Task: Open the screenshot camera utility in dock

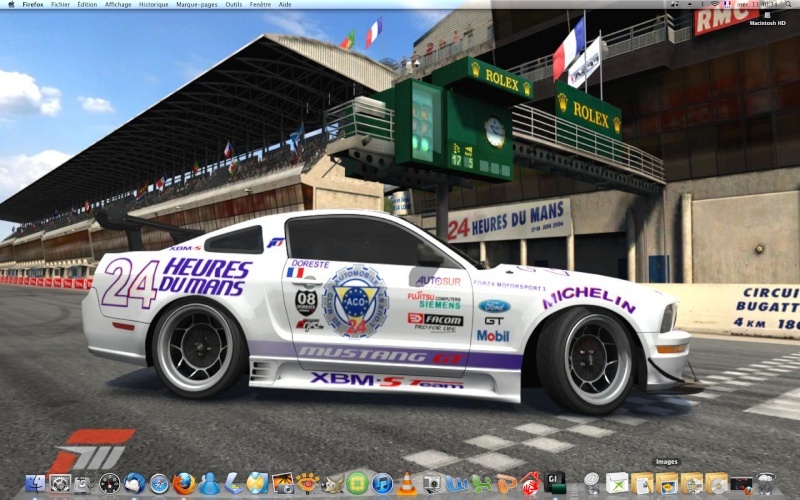Action: click(432, 483)
